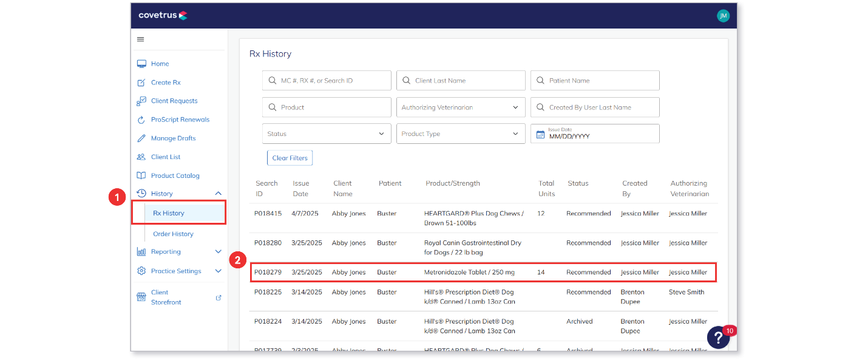Image resolution: width=868 pixels, height=360 pixels.
Task: Click the Status column header
Action: [578, 183]
